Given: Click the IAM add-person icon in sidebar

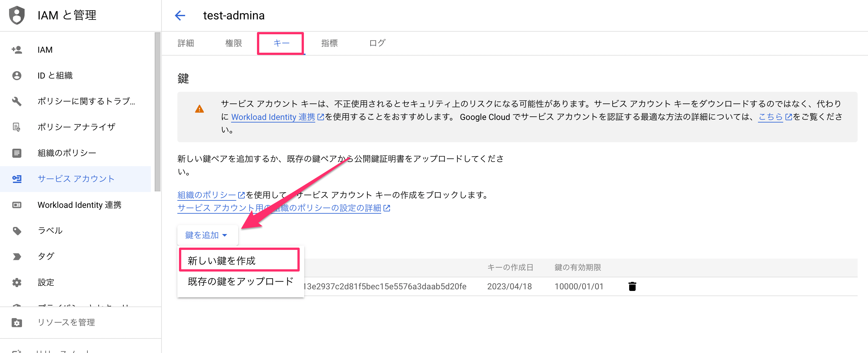Looking at the screenshot, I should [17, 50].
